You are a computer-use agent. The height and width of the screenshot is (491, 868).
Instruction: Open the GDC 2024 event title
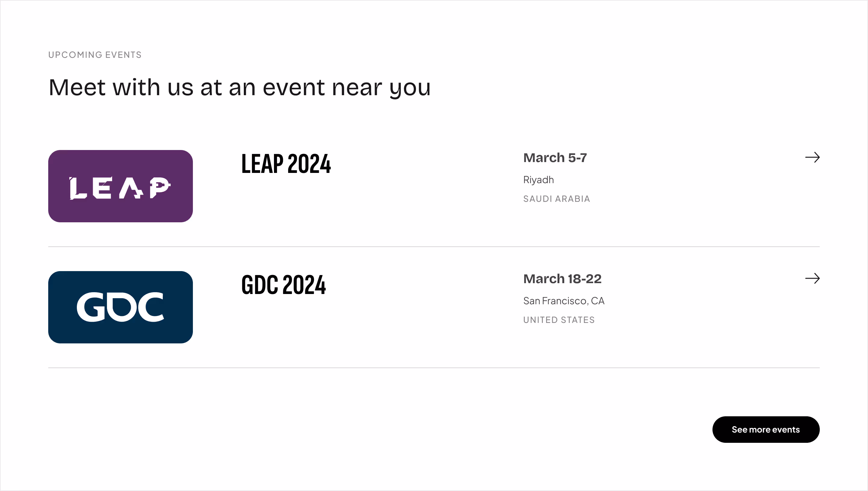284,285
